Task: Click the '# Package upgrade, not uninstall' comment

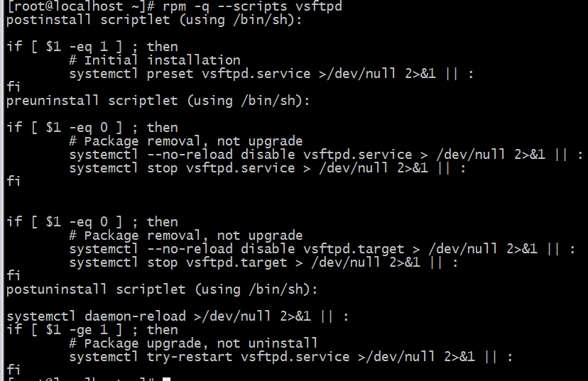Action: (x=193, y=343)
